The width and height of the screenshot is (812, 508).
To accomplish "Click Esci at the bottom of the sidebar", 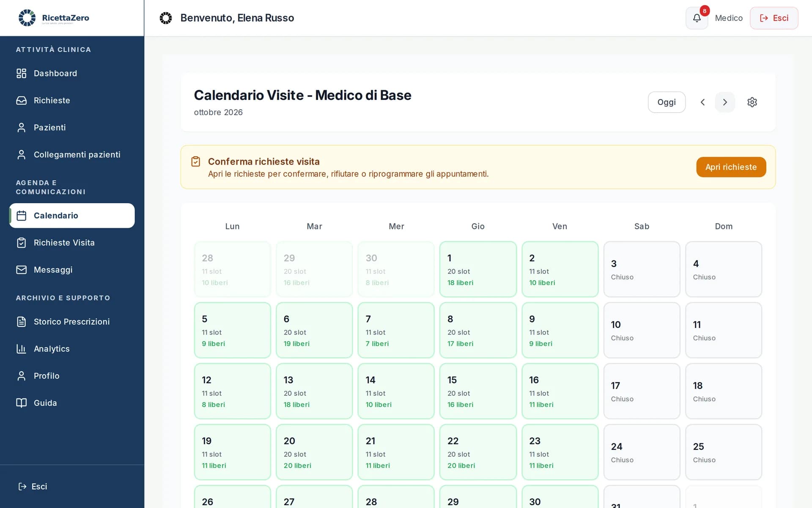I will (33, 486).
